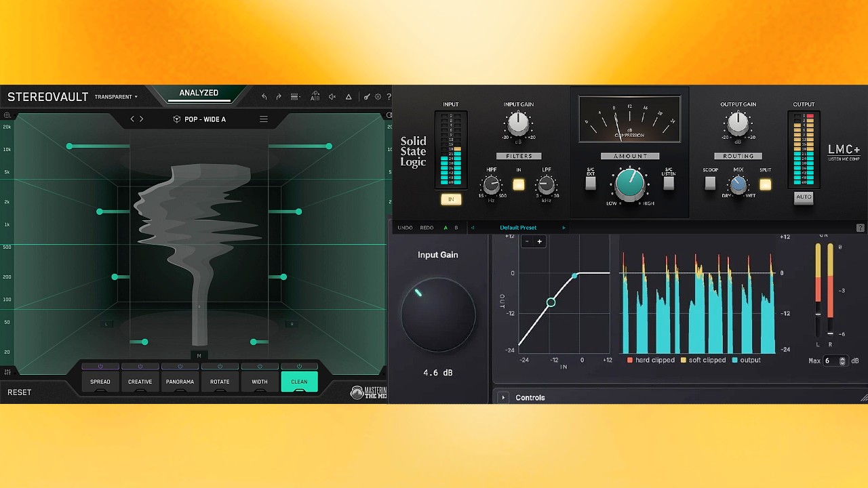Click the StereoVault question mark help icon
Image resolution: width=868 pixels, height=488 pixels.
pyautogui.click(x=389, y=97)
